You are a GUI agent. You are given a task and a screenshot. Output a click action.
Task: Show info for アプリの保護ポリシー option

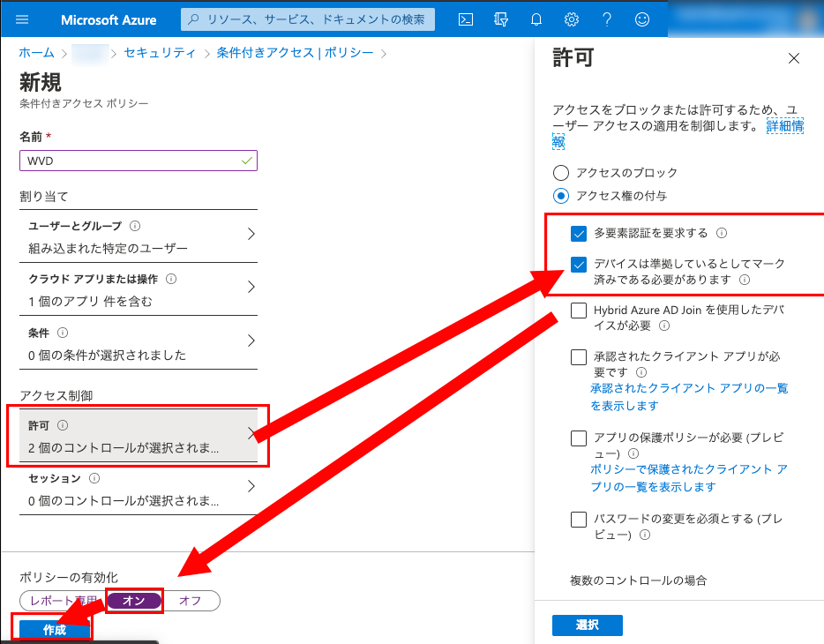(633, 453)
